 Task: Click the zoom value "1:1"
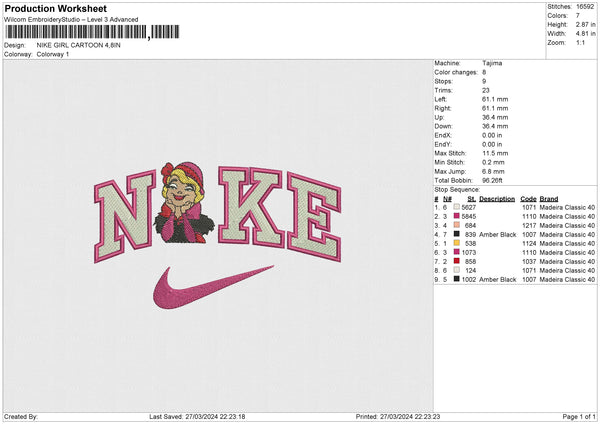tap(580, 42)
